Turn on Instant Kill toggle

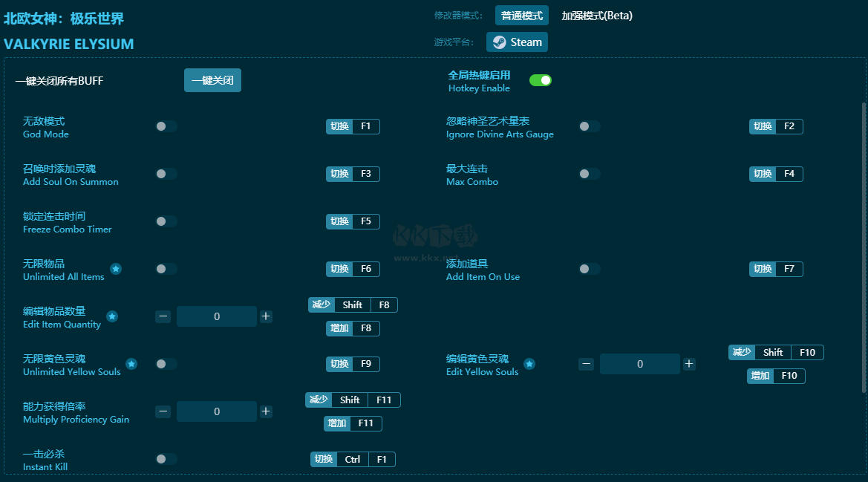click(x=166, y=459)
